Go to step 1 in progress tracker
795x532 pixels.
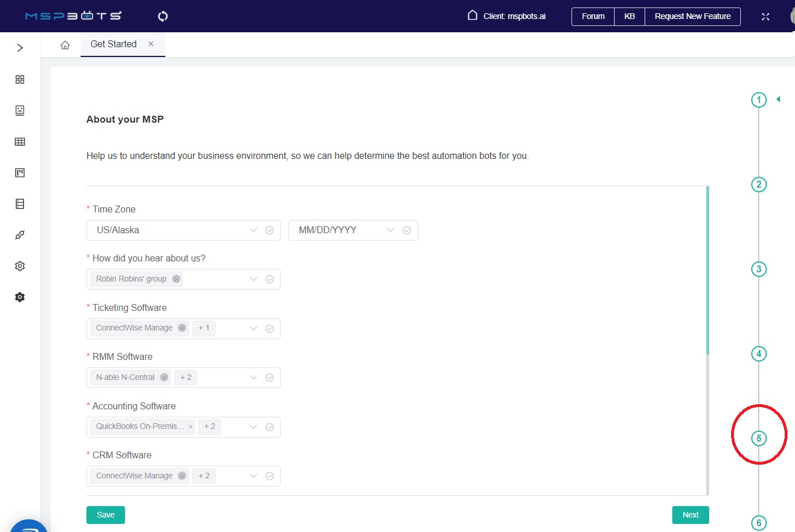(x=759, y=100)
